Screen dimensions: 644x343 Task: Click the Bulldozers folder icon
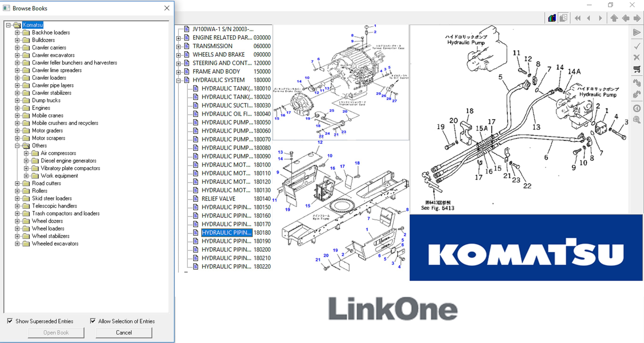click(26, 40)
